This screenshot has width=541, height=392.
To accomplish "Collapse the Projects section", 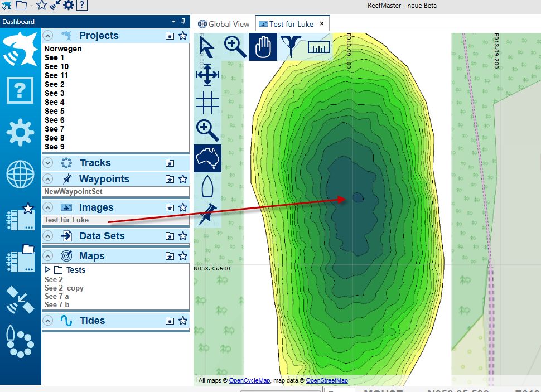I will click(48, 36).
